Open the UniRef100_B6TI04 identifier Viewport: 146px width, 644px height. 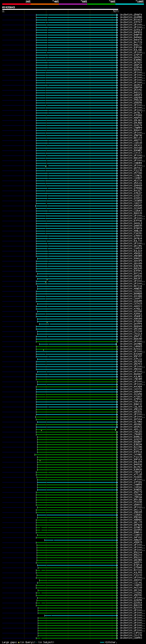click(131, 286)
